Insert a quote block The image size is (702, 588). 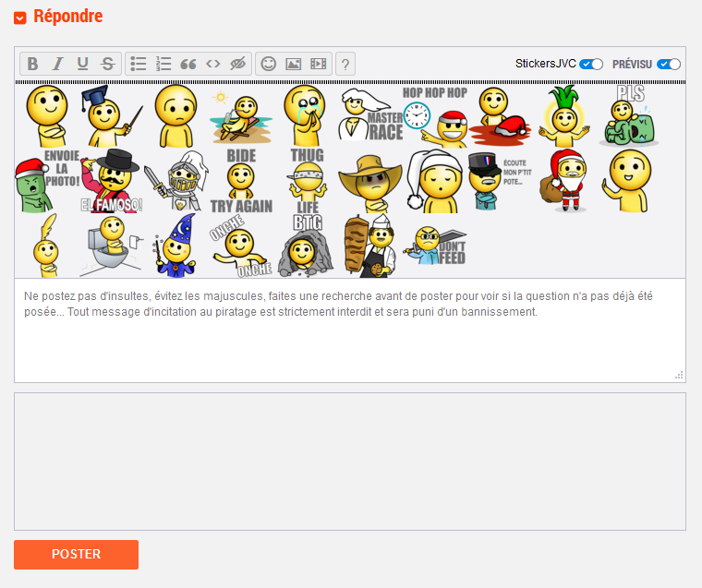pyautogui.click(x=188, y=64)
